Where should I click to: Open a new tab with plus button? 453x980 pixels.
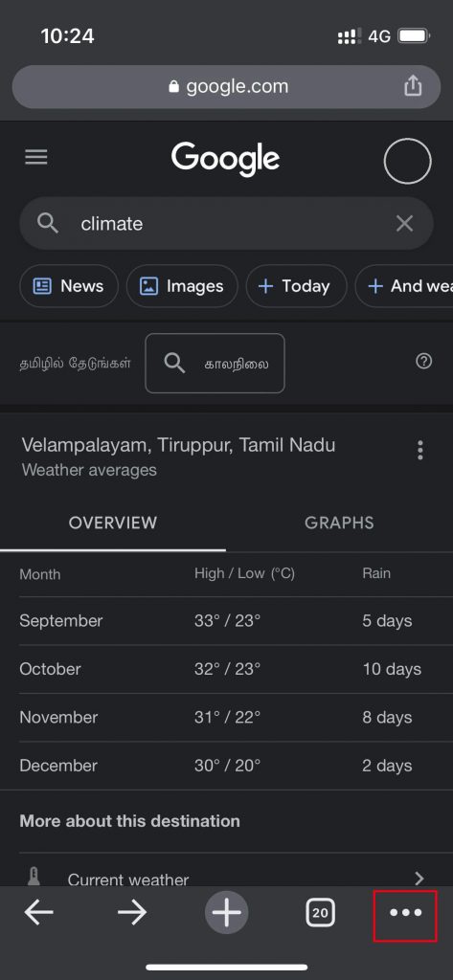point(226,912)
